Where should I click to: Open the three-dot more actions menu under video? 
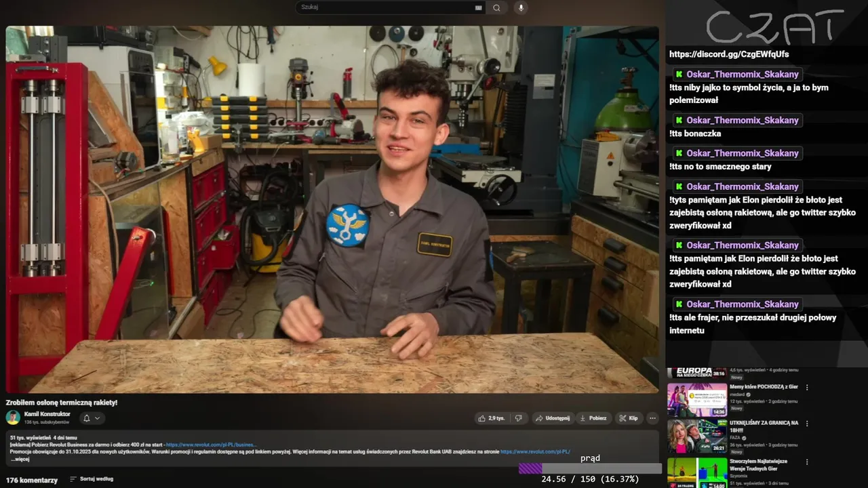pos(652,418)
